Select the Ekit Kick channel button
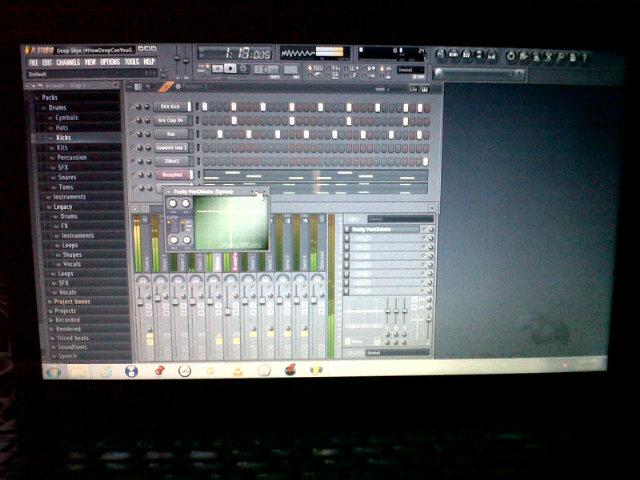640x480 pixels. coord(171,107)
